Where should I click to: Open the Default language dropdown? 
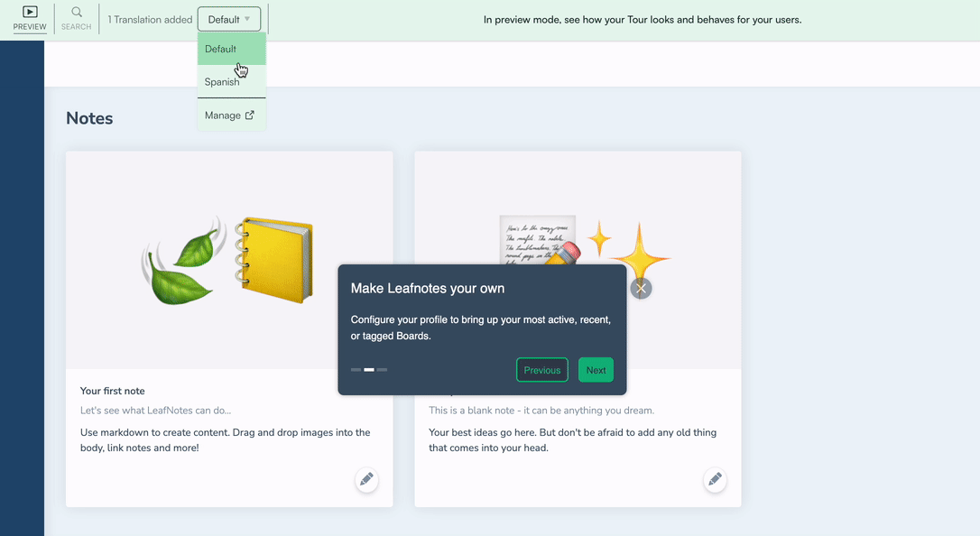point(229,19)
